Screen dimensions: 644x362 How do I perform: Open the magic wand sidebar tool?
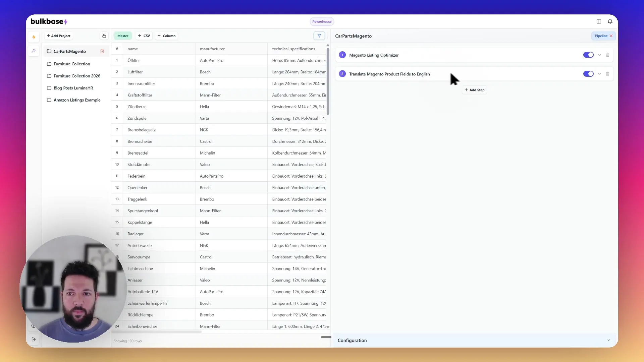pos(34,51)
